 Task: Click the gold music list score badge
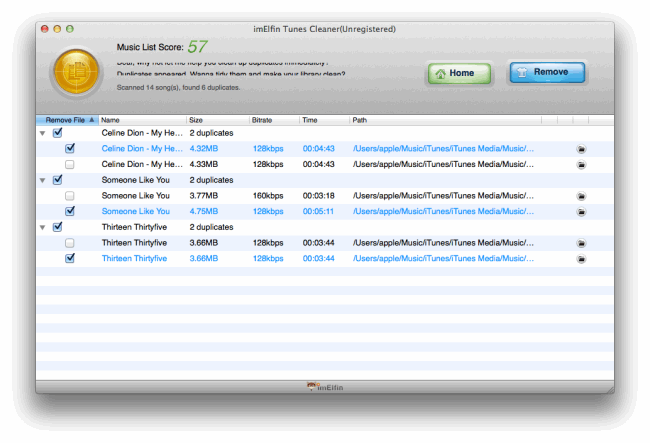tap(77, 72)
